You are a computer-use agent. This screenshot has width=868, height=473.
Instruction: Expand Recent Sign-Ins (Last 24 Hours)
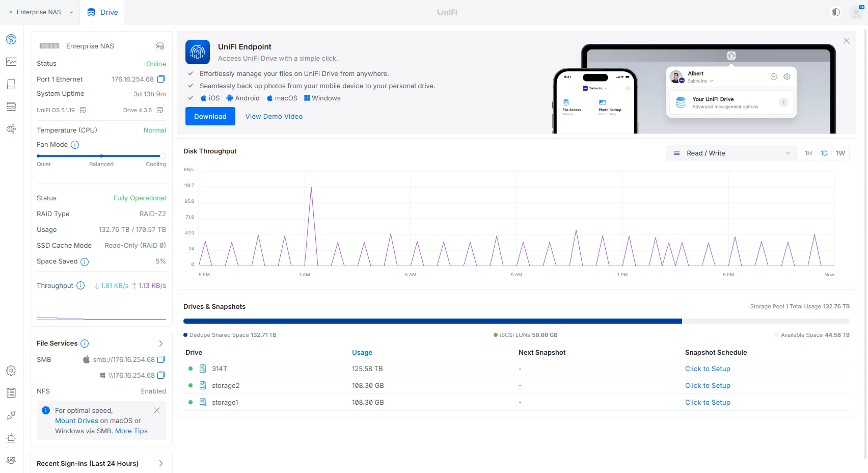(x=161, y=463)
